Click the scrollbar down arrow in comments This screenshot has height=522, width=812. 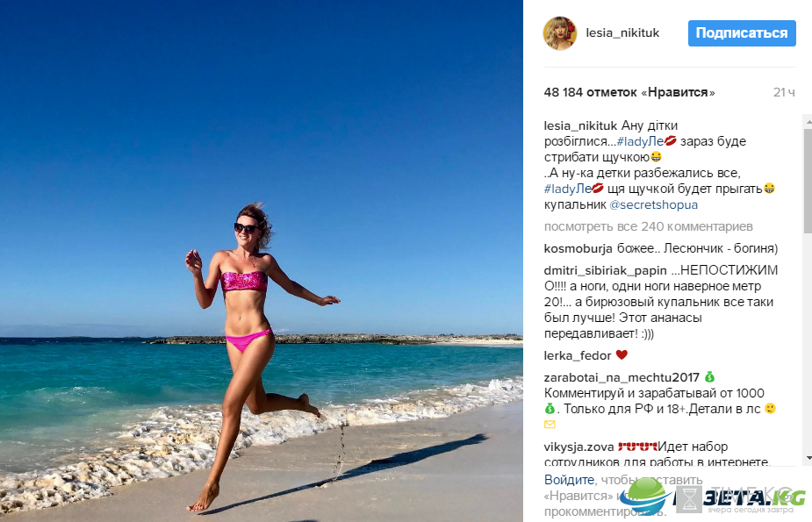tap(808, 458)
